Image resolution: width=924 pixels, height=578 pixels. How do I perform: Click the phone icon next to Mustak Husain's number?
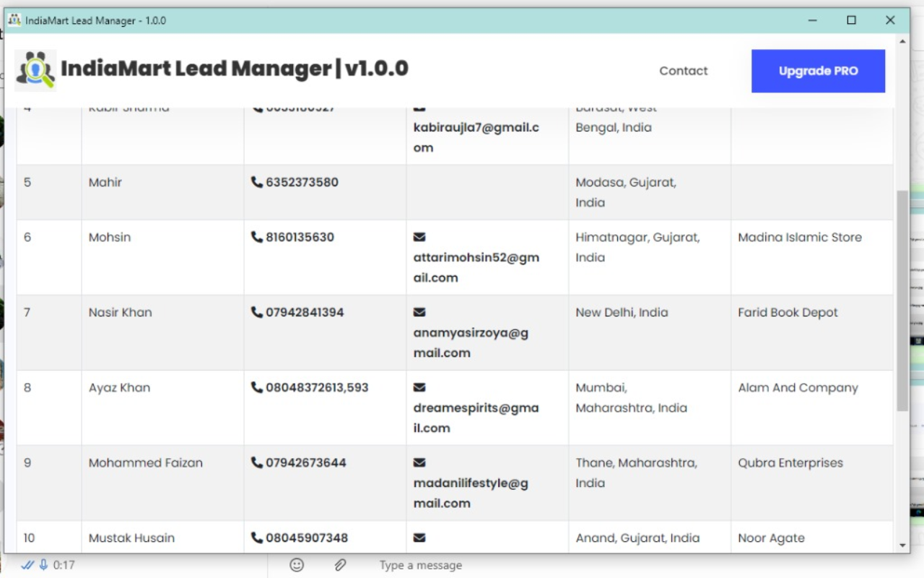(258, 538)
